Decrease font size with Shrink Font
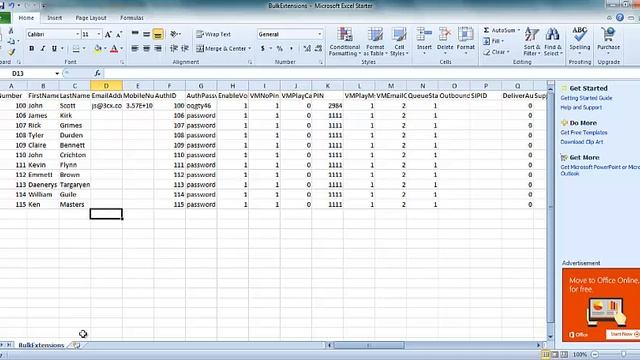The height and width of the screenshot is (360, 640). [119, 34]
